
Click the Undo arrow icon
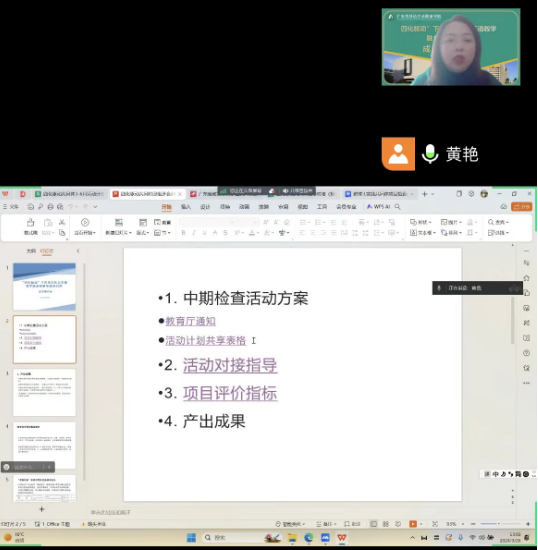[71, 207]
